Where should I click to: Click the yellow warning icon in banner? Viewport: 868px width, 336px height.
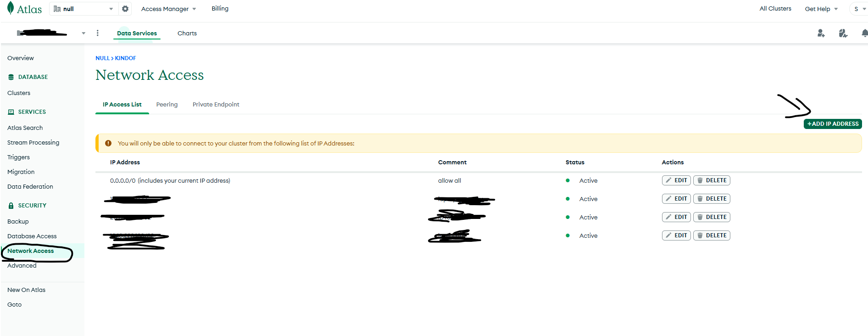point(108,143)
